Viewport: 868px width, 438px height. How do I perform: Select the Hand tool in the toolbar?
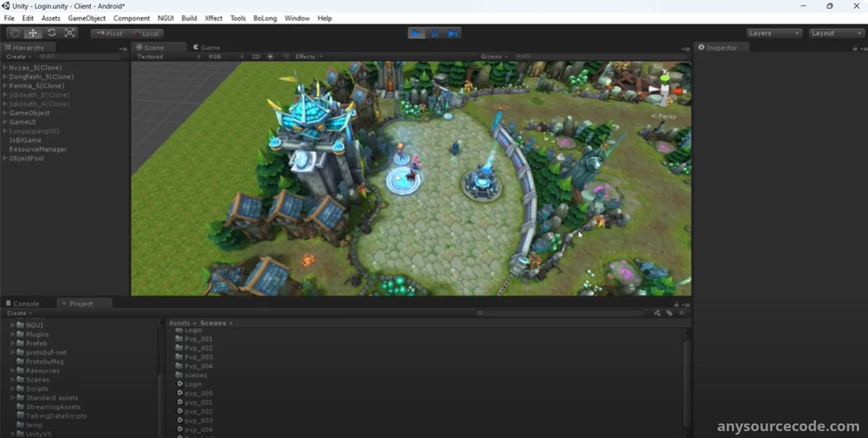[x=15, y=33]
